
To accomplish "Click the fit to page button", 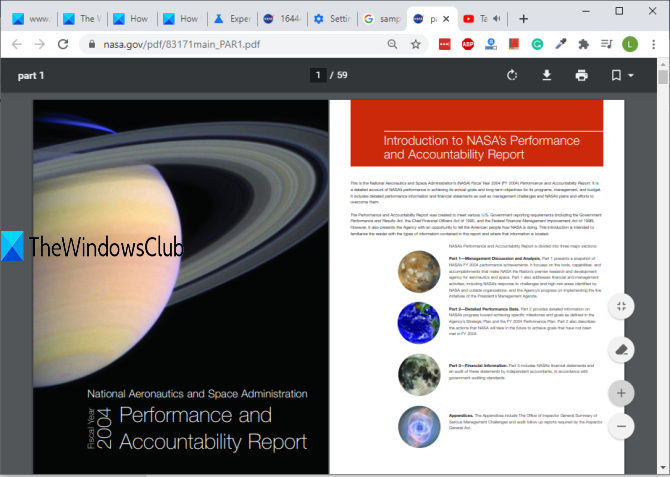I will 621,306.
